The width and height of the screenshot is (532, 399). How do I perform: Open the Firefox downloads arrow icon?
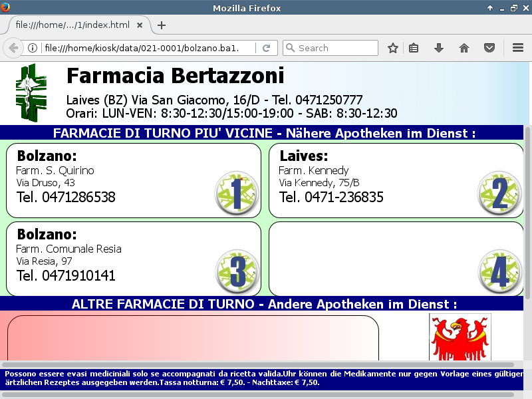point(439,48)
